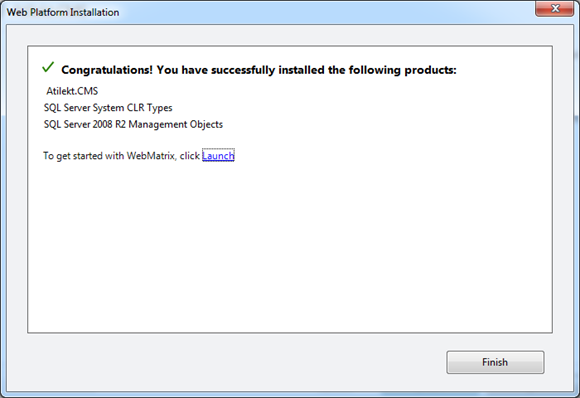Open WebMatrix via the Launch link
This screenshot has height=398, width=580.
coord(218,156)
